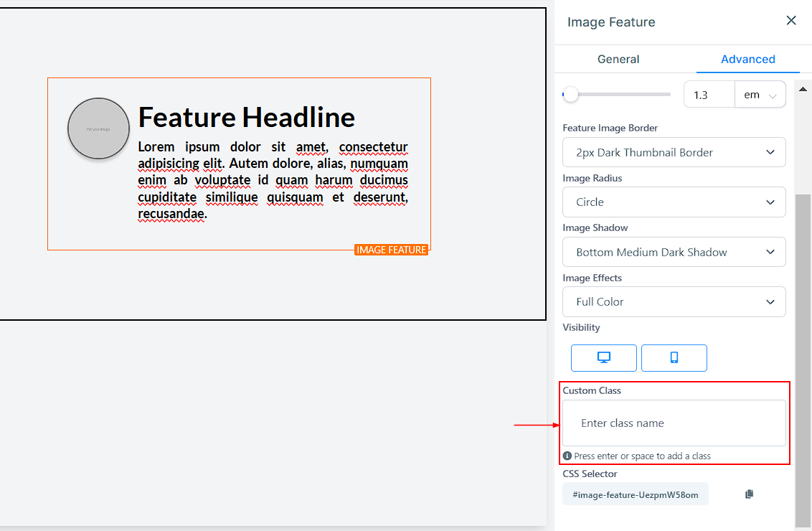
Task: Switch to the General tab
Action: coord(618,59)
